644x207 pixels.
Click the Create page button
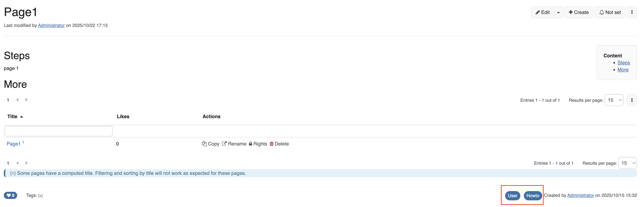coord(579,12)
